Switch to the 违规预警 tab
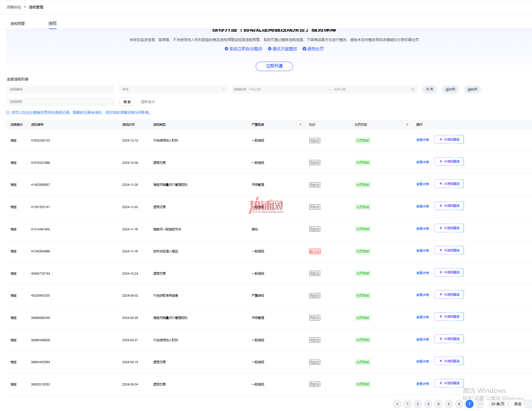 point(17,24)
